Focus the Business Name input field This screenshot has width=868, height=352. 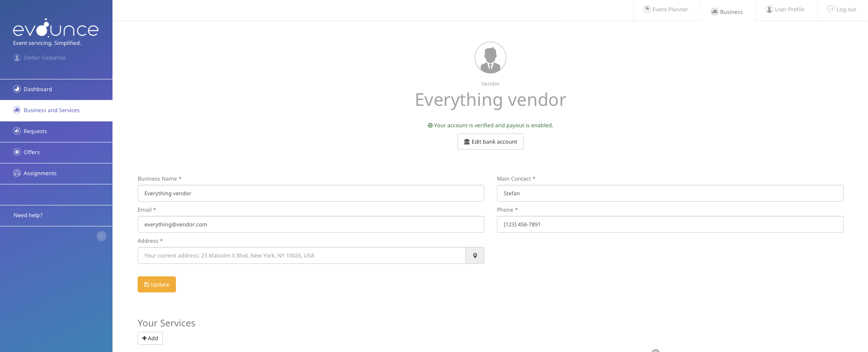coord(311,193)
